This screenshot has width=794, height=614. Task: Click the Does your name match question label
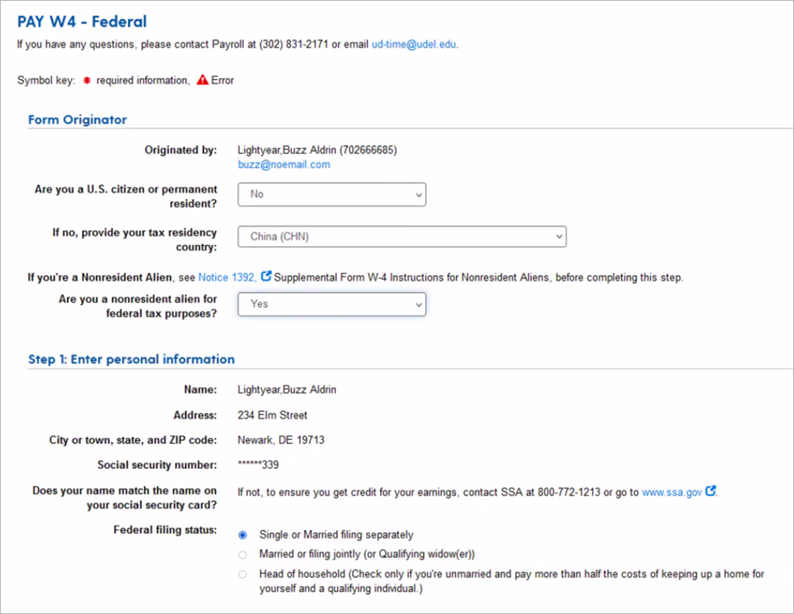(x=125, y=498)
